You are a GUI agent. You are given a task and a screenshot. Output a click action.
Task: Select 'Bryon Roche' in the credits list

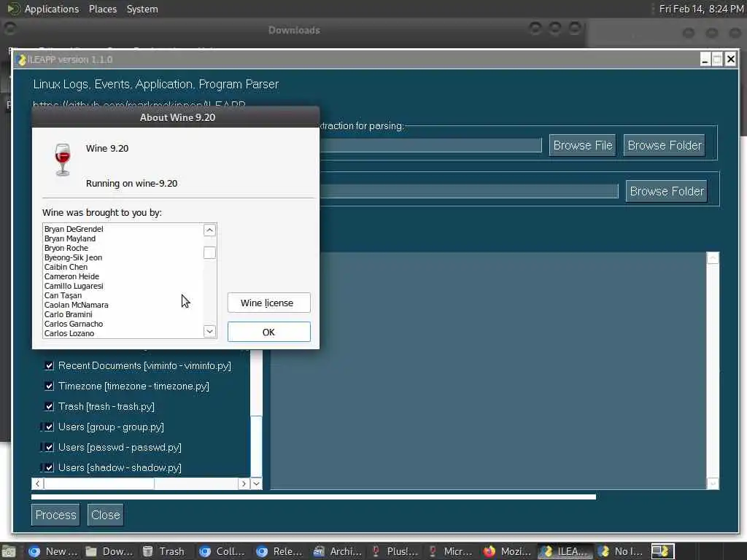tap(66, 248)
